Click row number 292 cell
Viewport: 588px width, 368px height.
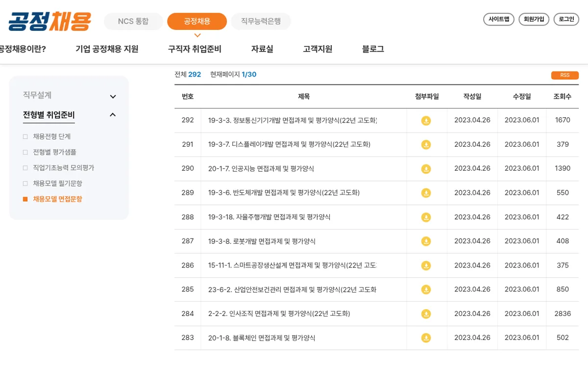pos(188,120)
